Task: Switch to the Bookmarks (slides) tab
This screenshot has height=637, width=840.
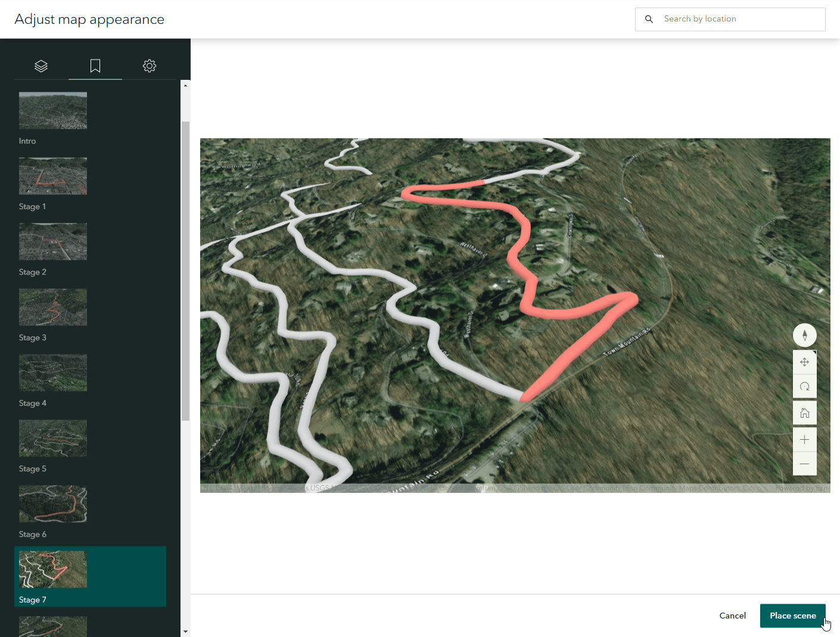Action: [95, 66]
